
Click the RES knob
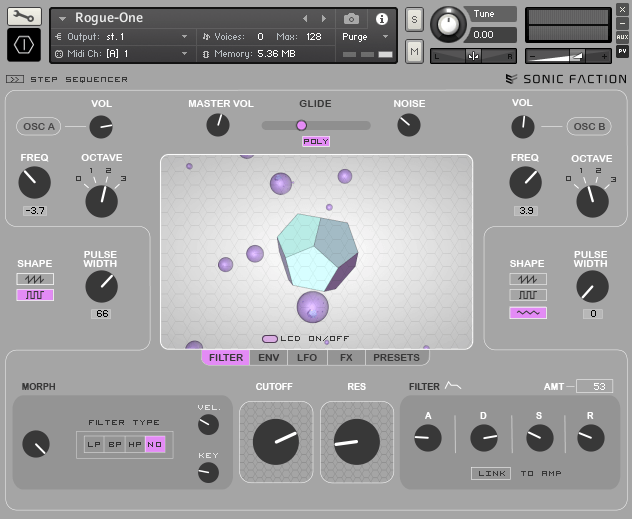click(x=357, y=442)
